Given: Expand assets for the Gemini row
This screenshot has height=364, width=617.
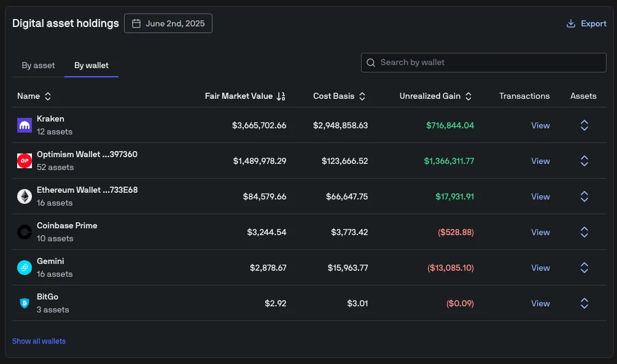Looking at the screenshot, I should coord(584,268).
